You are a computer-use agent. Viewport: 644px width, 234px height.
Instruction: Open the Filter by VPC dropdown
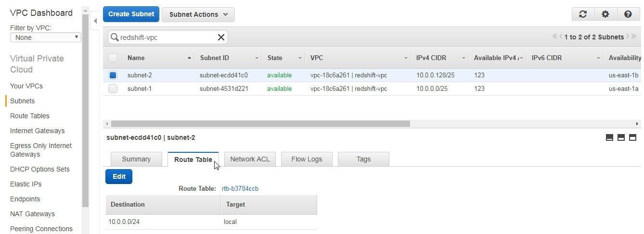point(46,37)
